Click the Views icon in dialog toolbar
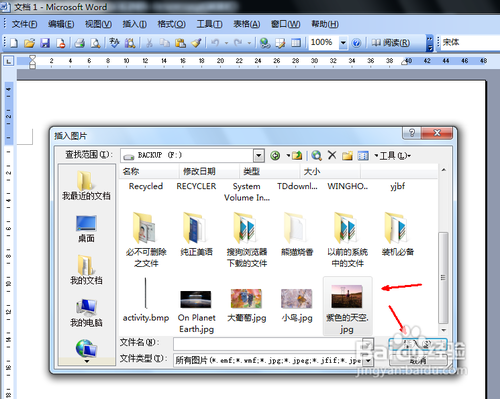500x399 pixels. pos(363,155)
